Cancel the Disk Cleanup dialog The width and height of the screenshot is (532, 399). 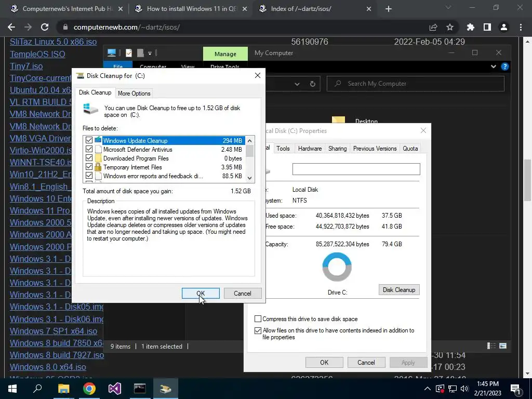click(242, 293)
